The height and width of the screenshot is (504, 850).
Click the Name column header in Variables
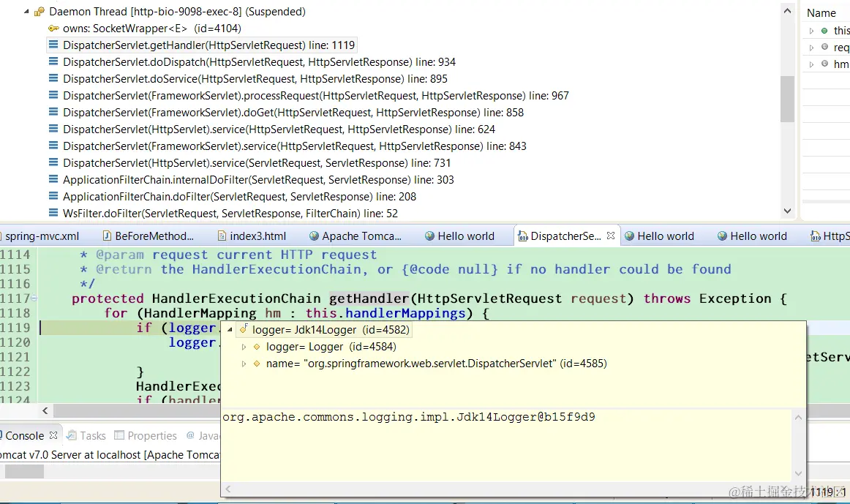coord(821,13)
